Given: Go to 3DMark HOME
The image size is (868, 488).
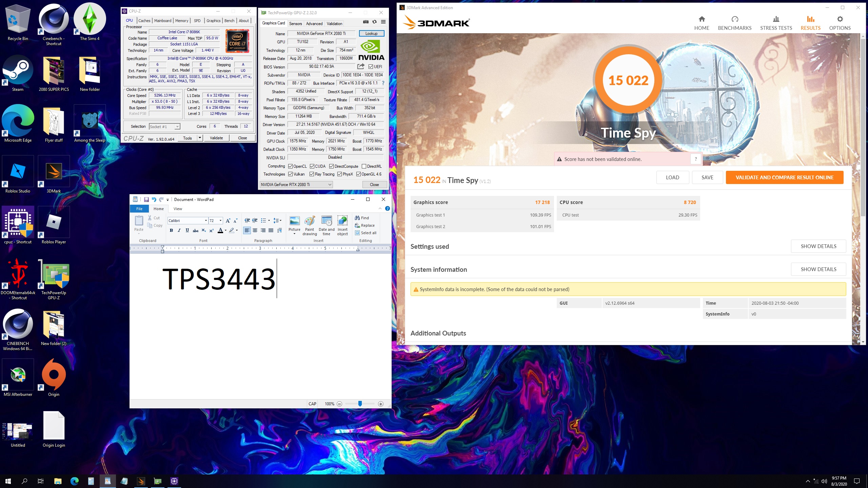Looking at the screenshot, I should tap(702, 23).
